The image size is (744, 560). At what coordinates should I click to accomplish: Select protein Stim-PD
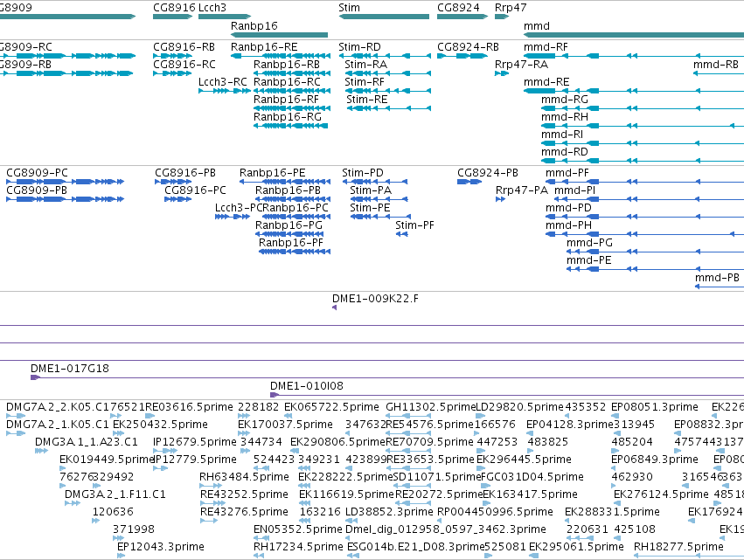click(x=375, y=182)
